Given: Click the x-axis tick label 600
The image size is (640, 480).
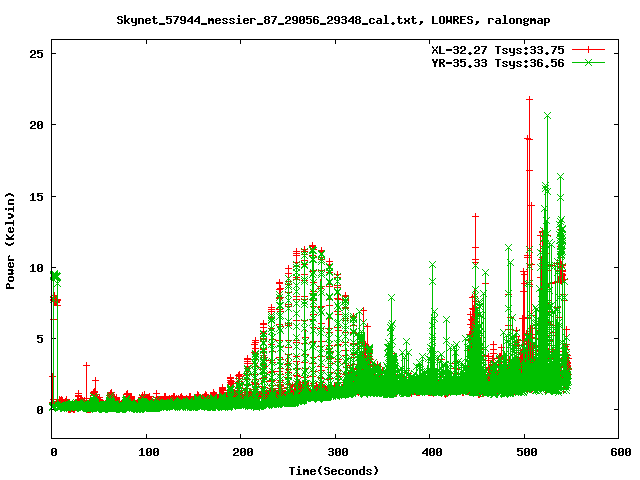Looking at the screenshot, I should (621, 452).
